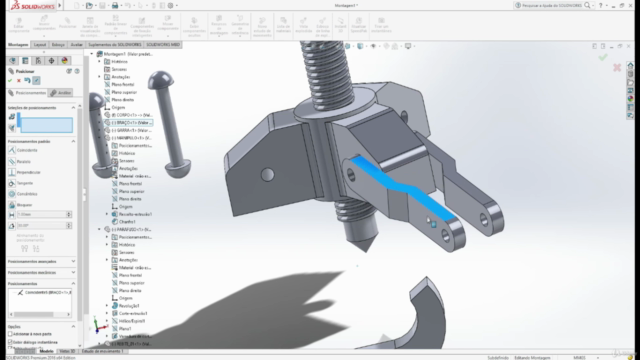Click the aligned mate alignment icon

click(24, 248)
